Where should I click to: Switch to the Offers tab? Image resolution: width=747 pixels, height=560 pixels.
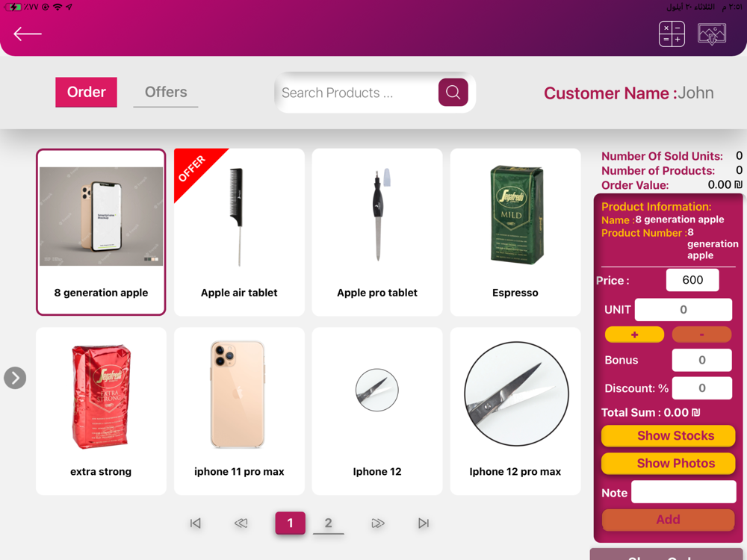(x=166, y=92)
